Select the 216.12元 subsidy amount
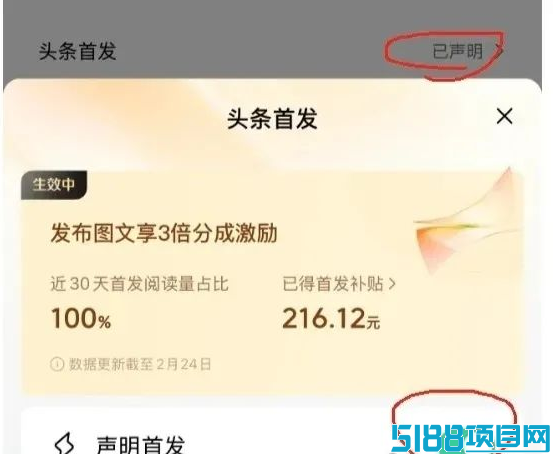553x454 pixels. [x=331, y=319]
